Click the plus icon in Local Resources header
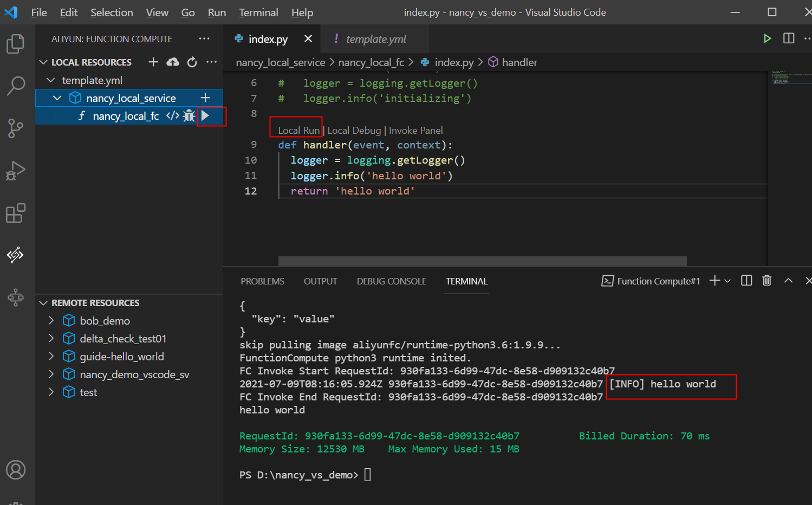Viewport: 812px width, 505px height. coord(153,62)
